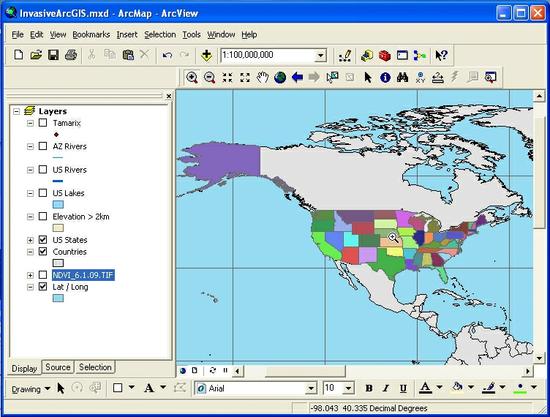Expand the US States layer legend

[x=30, y=240]
